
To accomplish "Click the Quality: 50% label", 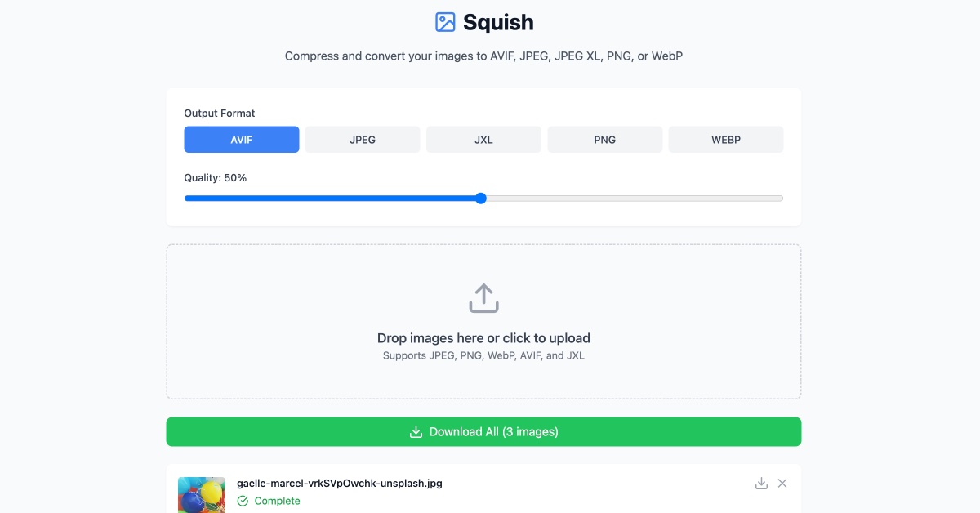I will pos(215,177).
